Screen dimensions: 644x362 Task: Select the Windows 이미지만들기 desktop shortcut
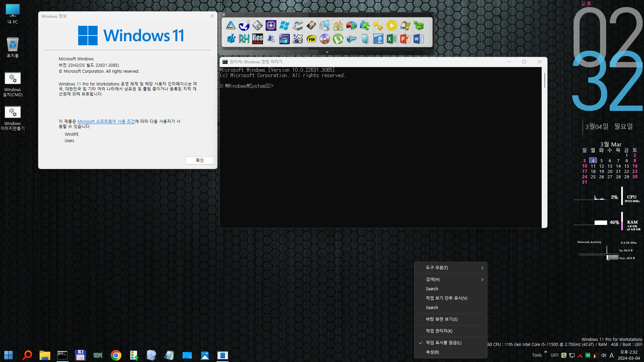click(x=13, y=118)
